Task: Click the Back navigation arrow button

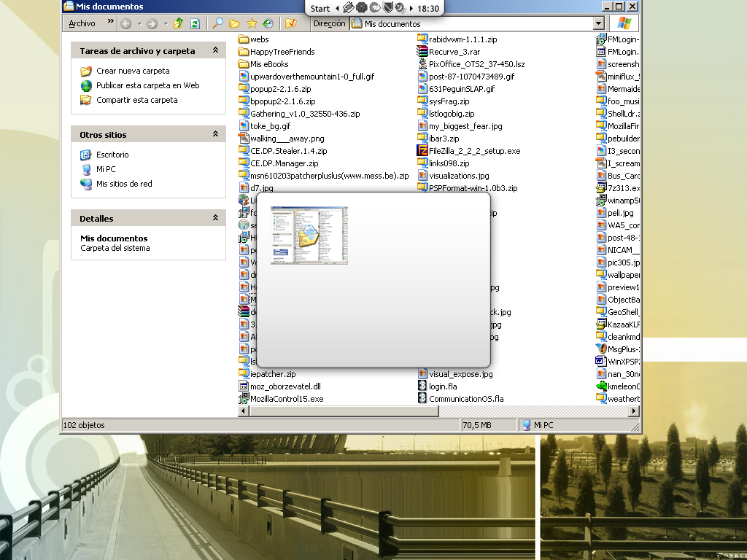Action: (125, 23)
